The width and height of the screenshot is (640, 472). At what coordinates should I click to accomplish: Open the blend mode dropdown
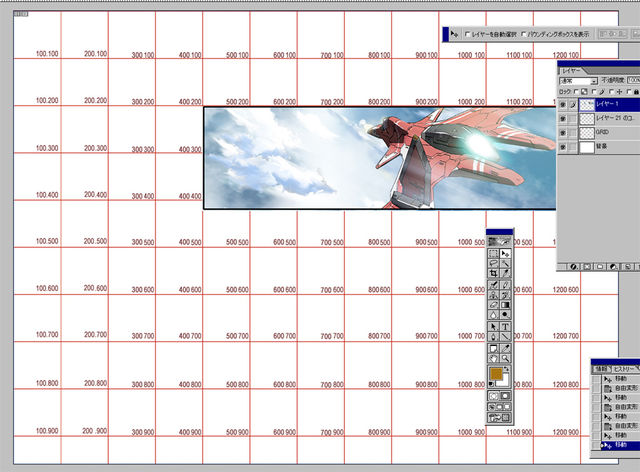578,81
